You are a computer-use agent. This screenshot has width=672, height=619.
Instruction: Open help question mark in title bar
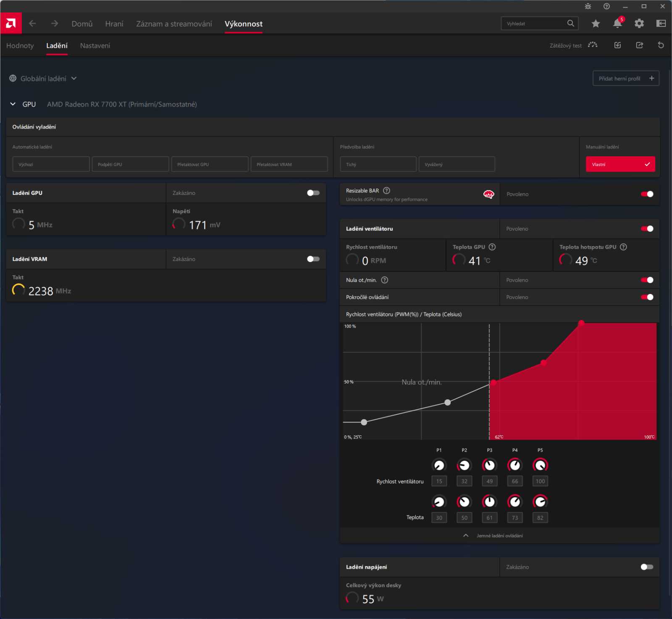pos(606,6)
